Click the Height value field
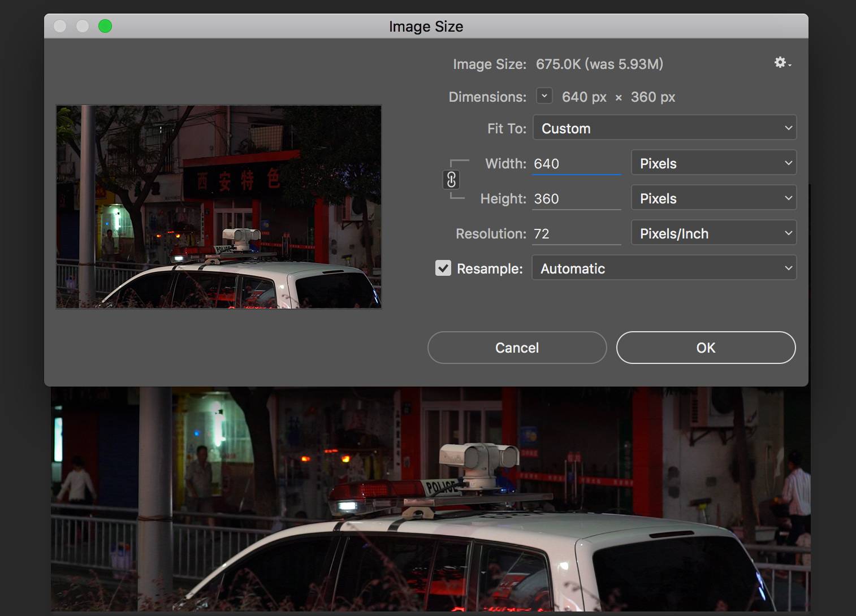Viewport: 856px width, 616px height. click(x=576, y=199)
